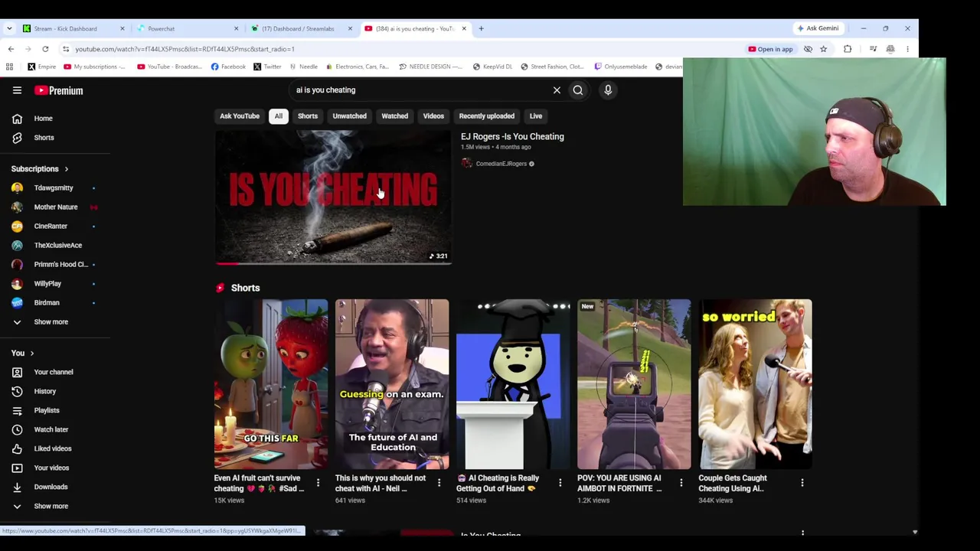Open the Chrome profile avatar icon
The width and height of the screenshot is (980, 551).
tap(890, 49)
